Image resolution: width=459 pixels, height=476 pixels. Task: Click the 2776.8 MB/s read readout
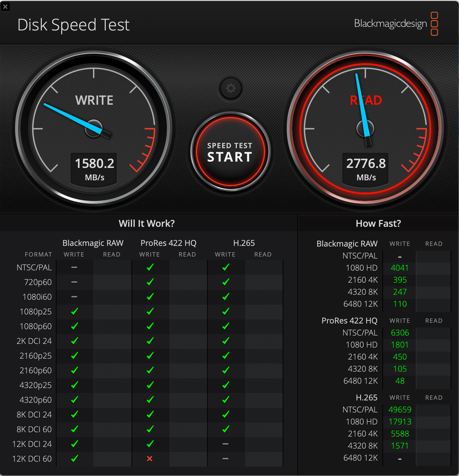click(x=365, y=168)
